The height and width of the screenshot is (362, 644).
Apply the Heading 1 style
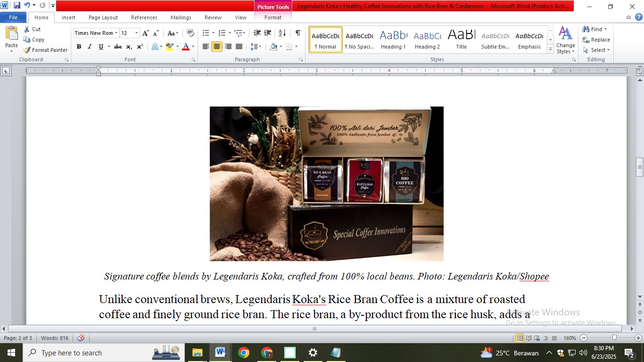pos(393,40)
